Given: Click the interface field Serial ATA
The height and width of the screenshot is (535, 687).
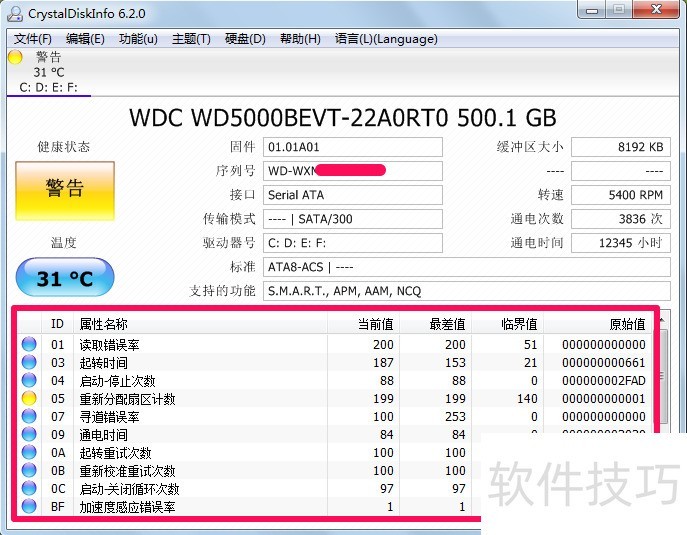Looking at the screenshot, I should click(x=353, y=195).
